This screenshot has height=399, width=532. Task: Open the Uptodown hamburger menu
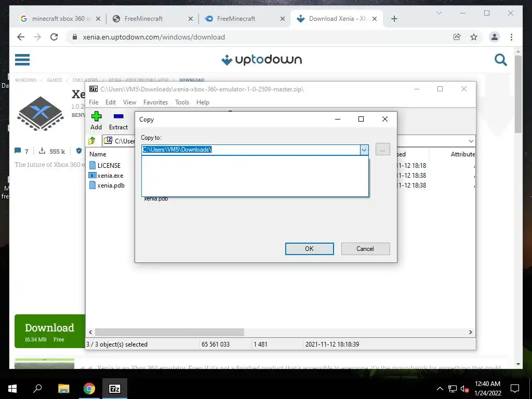pyautogui.click(x=22, y=60)
